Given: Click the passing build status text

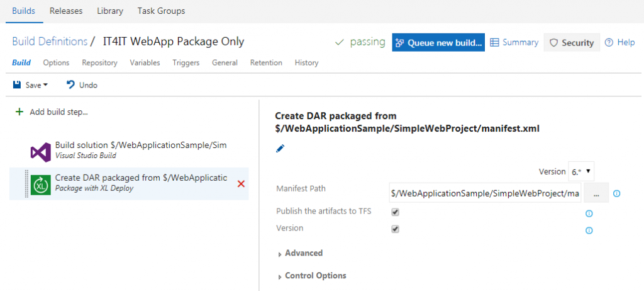Looking at the screenshot, I should [367, 42].
